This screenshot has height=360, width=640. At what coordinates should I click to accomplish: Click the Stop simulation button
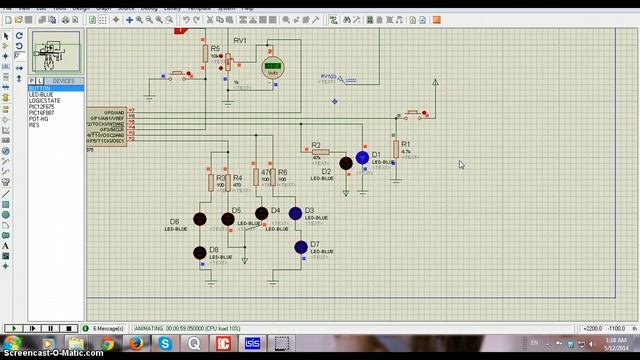(69, 328)
